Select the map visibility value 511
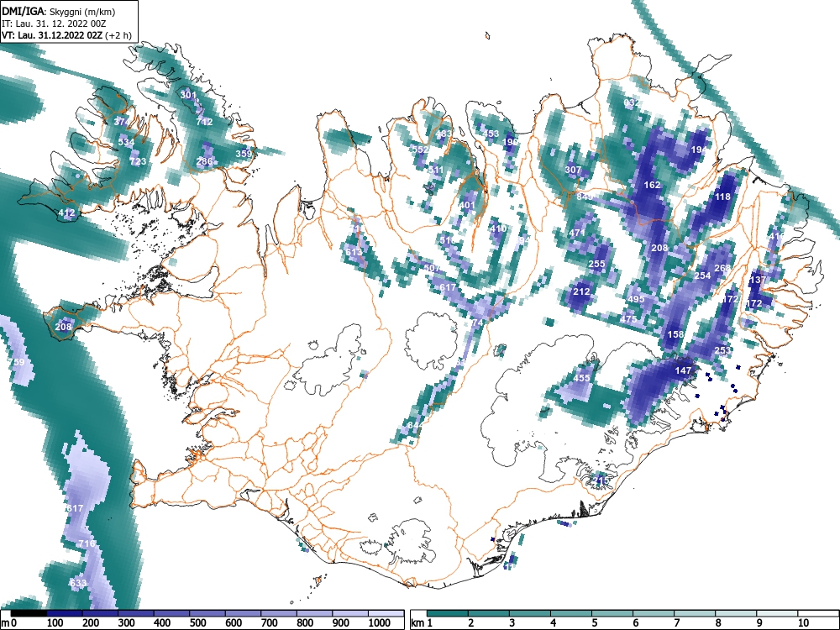The height and width of the screenshot is (630, 840). (435, 170)
